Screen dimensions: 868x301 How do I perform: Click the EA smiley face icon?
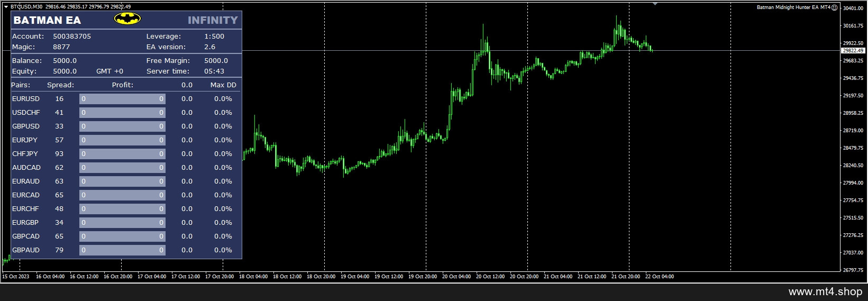[835, 7]
